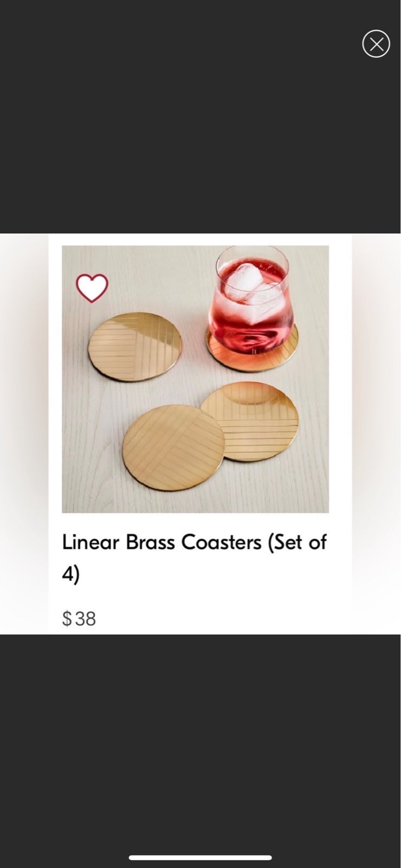The width and height of the screenshot is (401, 868).
Task: Tap the ice cube inside the glass
Action: click(244, 277)
